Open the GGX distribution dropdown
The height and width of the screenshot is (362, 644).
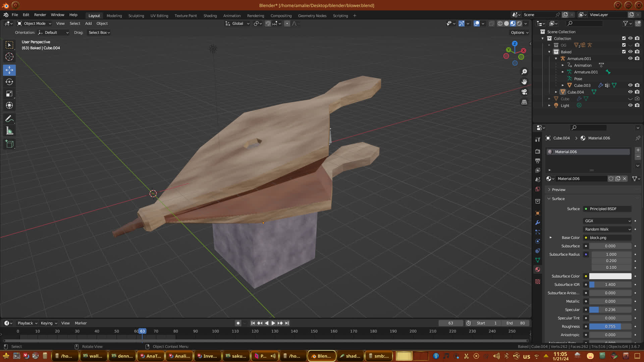pos(607,221)
